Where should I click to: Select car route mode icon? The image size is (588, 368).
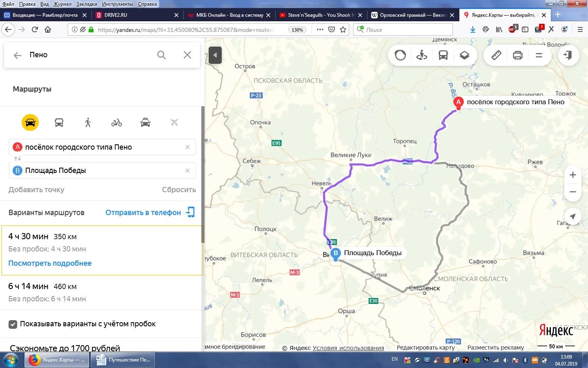pyautogui.click(x=30, y=122)
